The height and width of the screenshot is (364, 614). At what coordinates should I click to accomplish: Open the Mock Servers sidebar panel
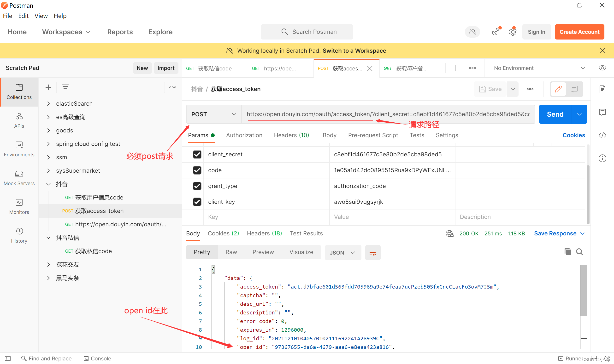19,178
